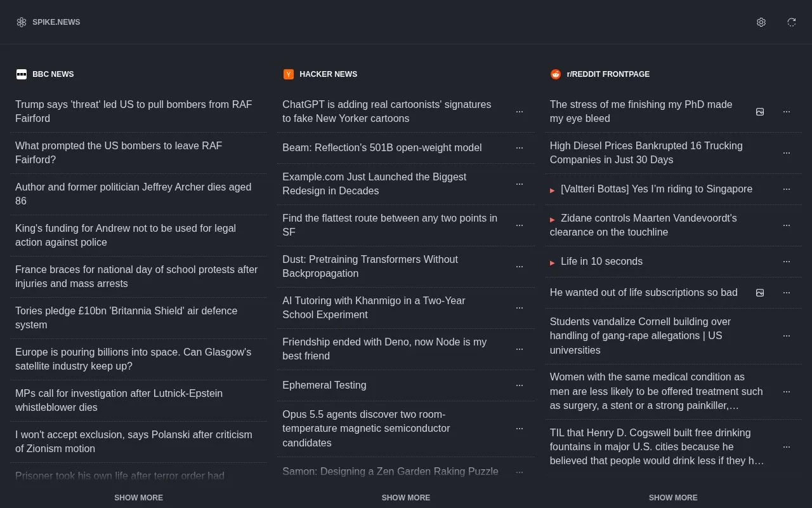This screenshot has height=508, width=812.
Task: Open more menu for Example.com redesign story
Action: pyautogui.click(x=520, y=184)
